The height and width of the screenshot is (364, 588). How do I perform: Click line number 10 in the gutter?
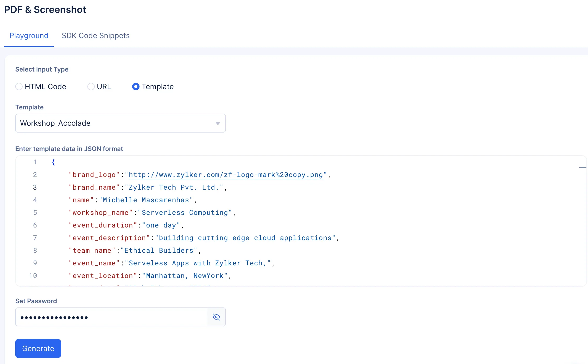point(33,276)
